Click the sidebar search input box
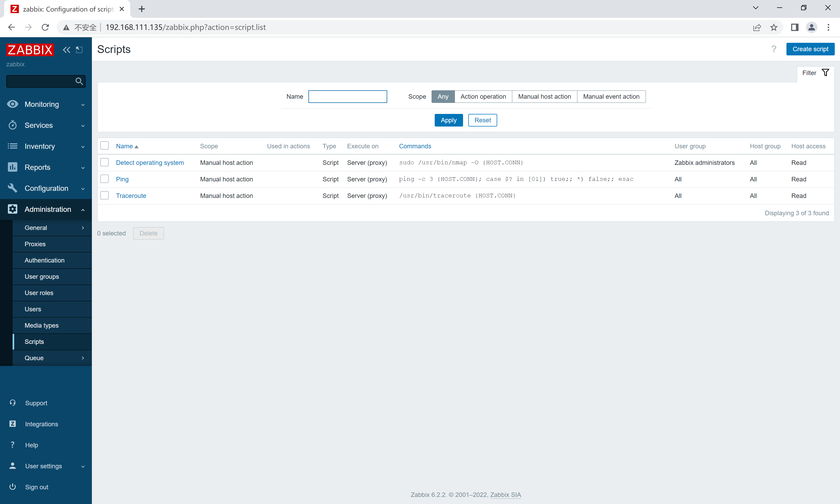This screenshot has width=840, height=504. coord(41,81)
